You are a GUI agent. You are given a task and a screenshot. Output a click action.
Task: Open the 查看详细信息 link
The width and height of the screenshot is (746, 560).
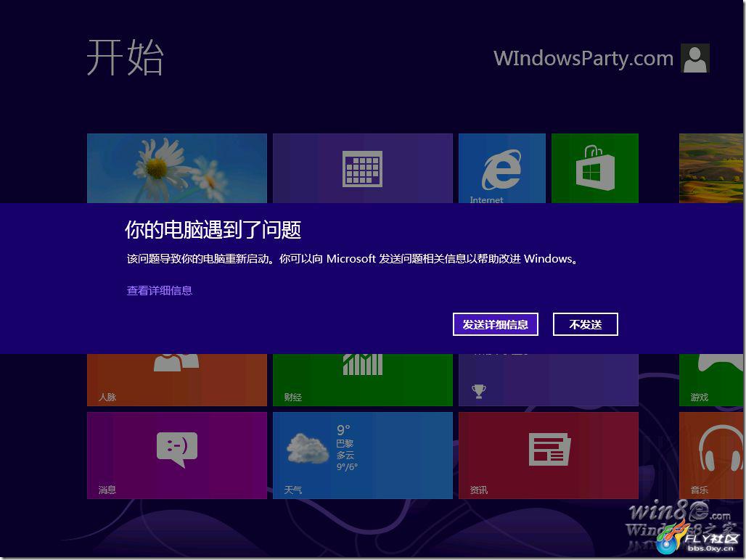(160, 290)
